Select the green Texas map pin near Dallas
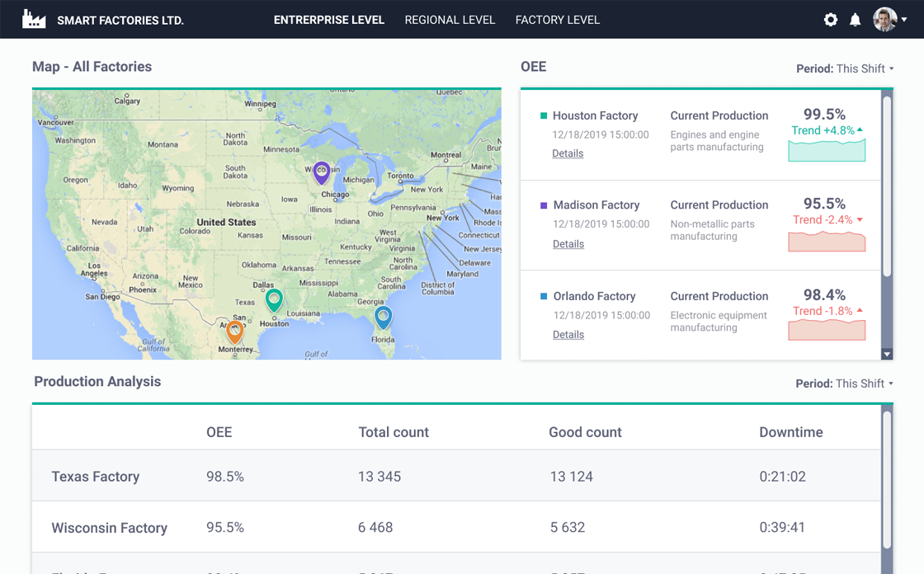924x574 pixels. 274,299
